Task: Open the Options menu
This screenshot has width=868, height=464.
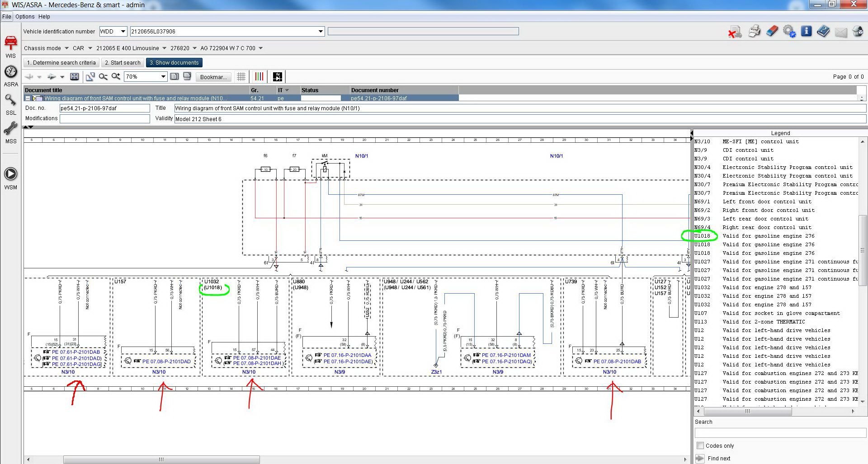Action: click(x=25, y=17)
